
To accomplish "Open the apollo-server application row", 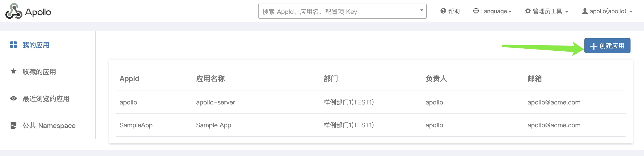I will click(371, 102).
